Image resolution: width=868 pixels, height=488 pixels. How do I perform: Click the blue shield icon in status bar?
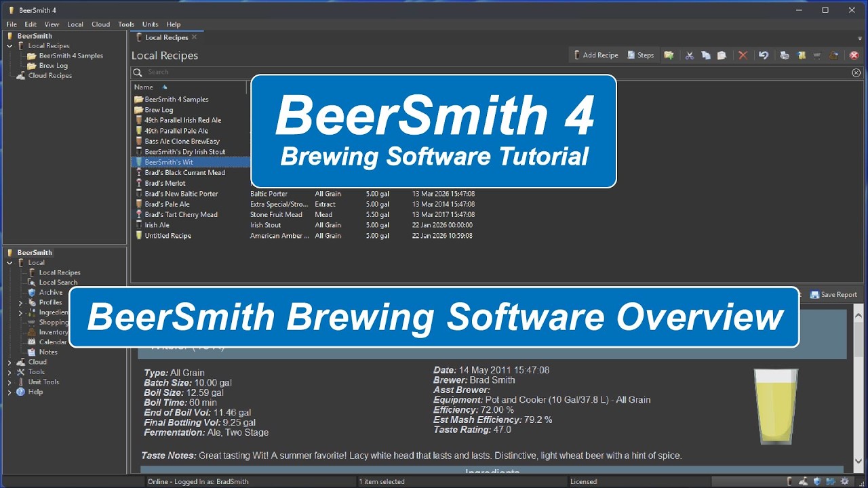pyautogui.click(x=817, y=481)
